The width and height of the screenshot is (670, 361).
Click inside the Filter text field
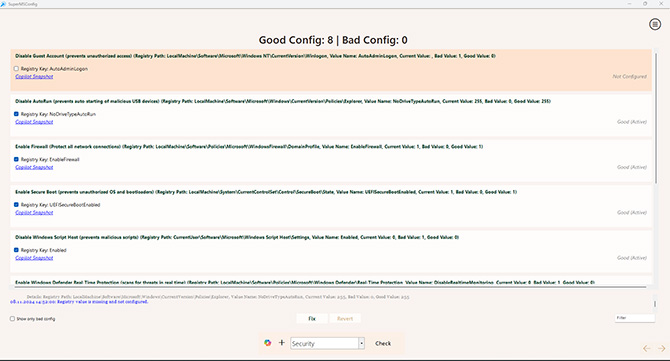coord(635,318)
